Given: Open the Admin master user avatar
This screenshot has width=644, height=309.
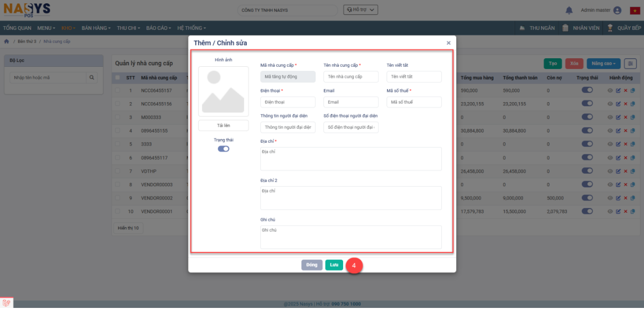Looking at the screenshot, I should click(x=617, y=10).
